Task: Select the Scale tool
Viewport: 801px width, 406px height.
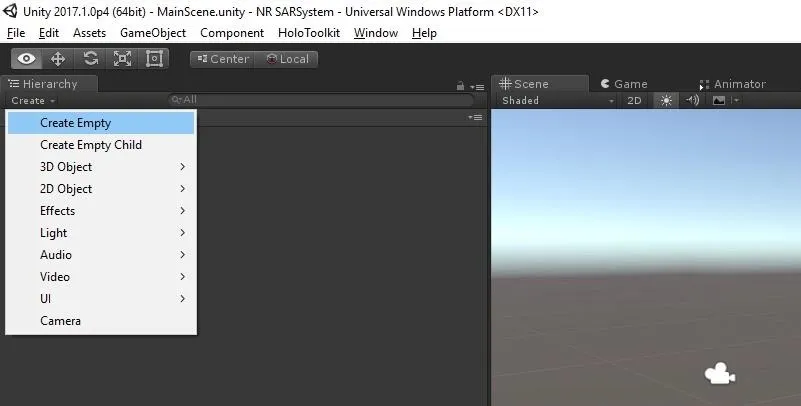Action: (x=122, y=59)
